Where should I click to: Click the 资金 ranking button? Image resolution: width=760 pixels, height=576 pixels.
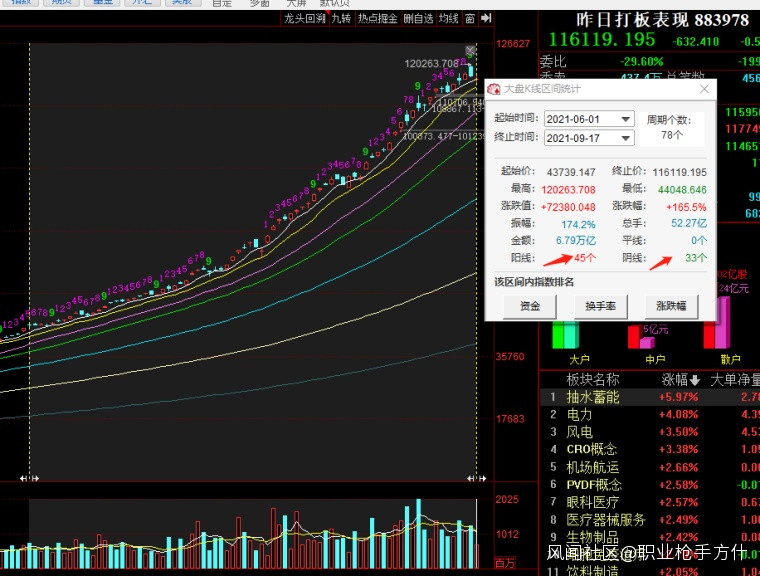(529, 306)
